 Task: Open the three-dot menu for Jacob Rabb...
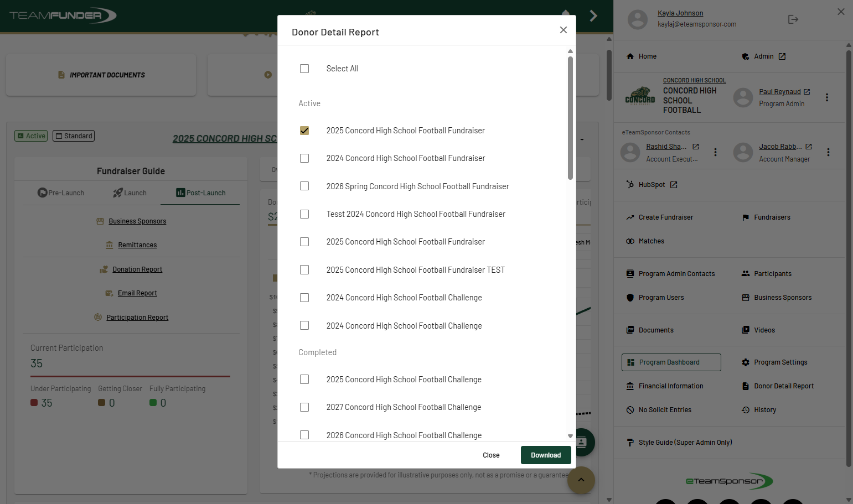coord(828,152)
